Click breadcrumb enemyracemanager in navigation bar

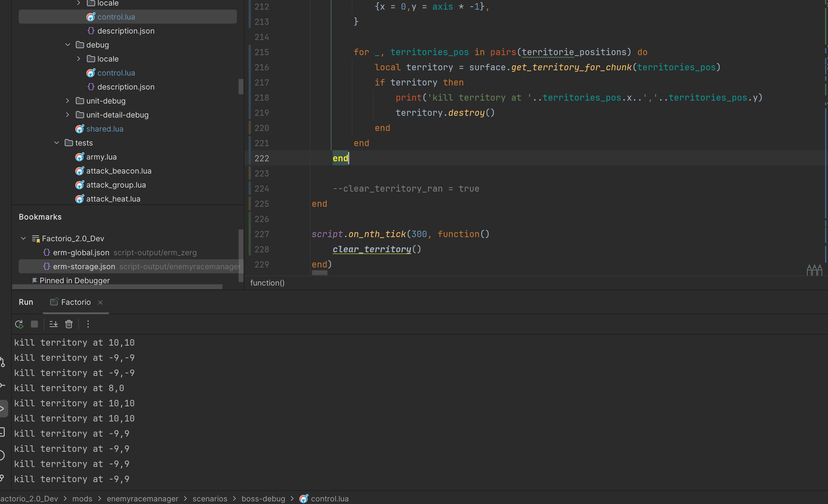pos(142,499)
